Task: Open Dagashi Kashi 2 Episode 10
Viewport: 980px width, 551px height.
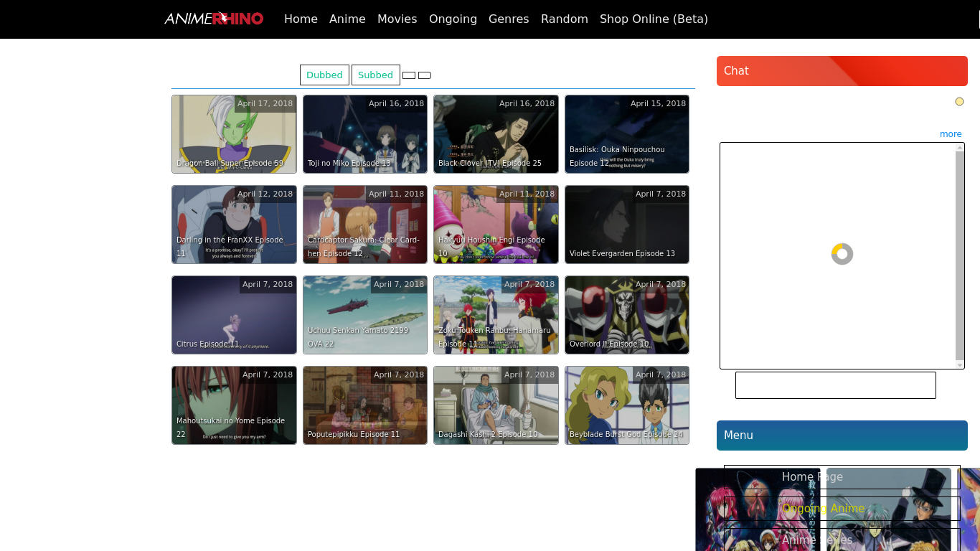Action: pyautogui.click(x=496, y=405)
